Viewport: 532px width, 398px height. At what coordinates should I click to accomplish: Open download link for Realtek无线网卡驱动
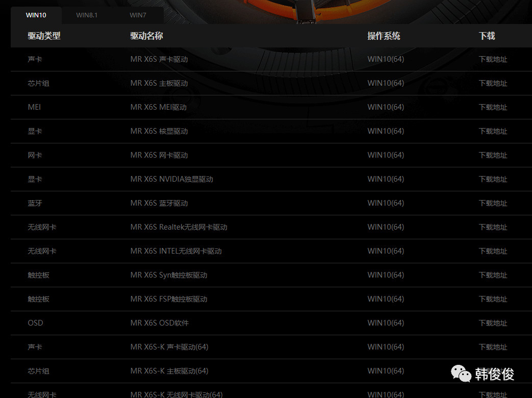(493, 228)
